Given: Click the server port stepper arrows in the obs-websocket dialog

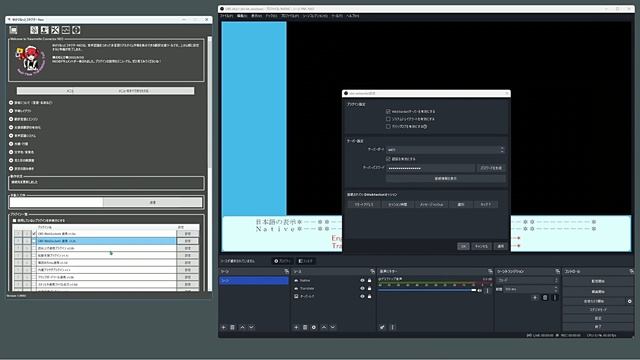Looking at the screenshot, I should [x=502, y=150].
